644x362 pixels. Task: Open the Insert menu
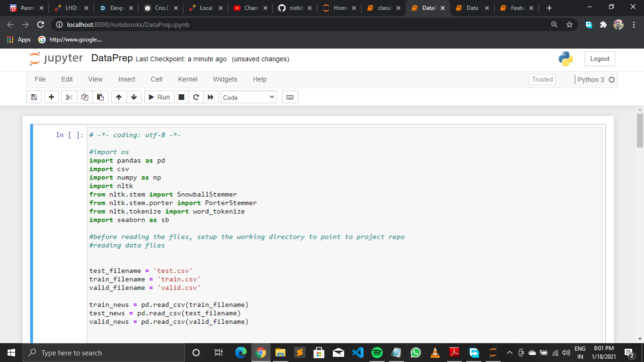click(127, 79)
